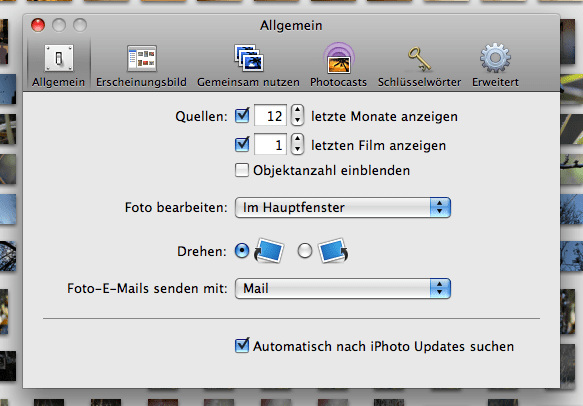Open the Allgemein light switch icon
583x406 pixels.
(x=59, y=58)
